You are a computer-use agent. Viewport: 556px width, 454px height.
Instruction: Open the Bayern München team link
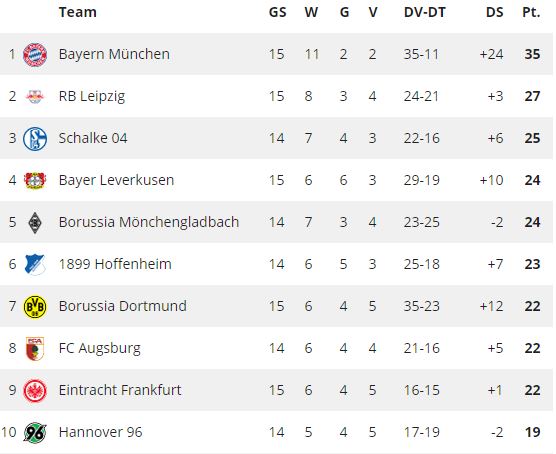click(x=114, y=54)
